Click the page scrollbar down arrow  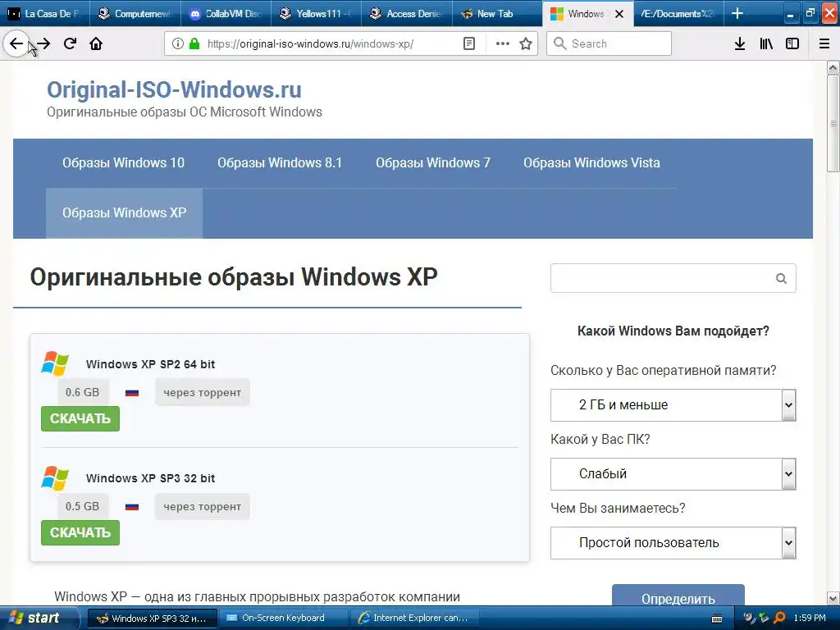tap(833, 598)
